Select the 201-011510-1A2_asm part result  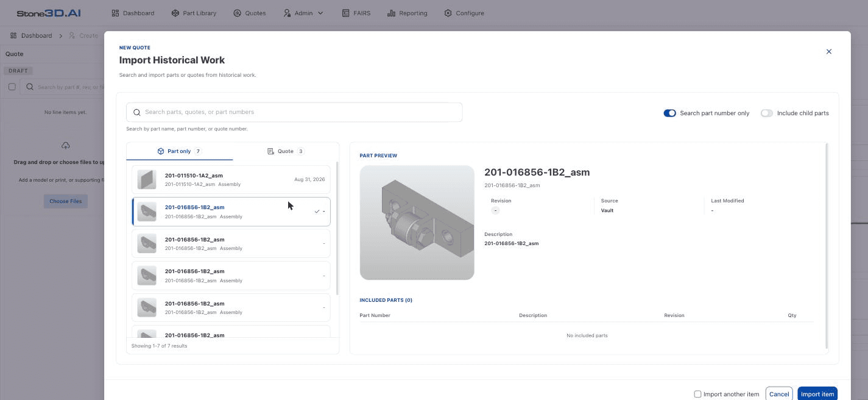(231, 179)
